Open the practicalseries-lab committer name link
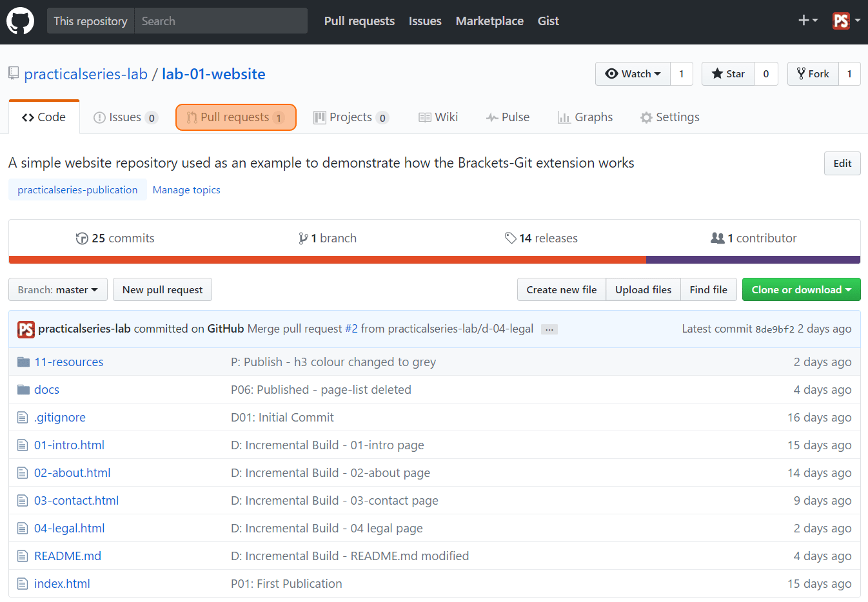Screen dimensions: 868x602 [84, 329]
